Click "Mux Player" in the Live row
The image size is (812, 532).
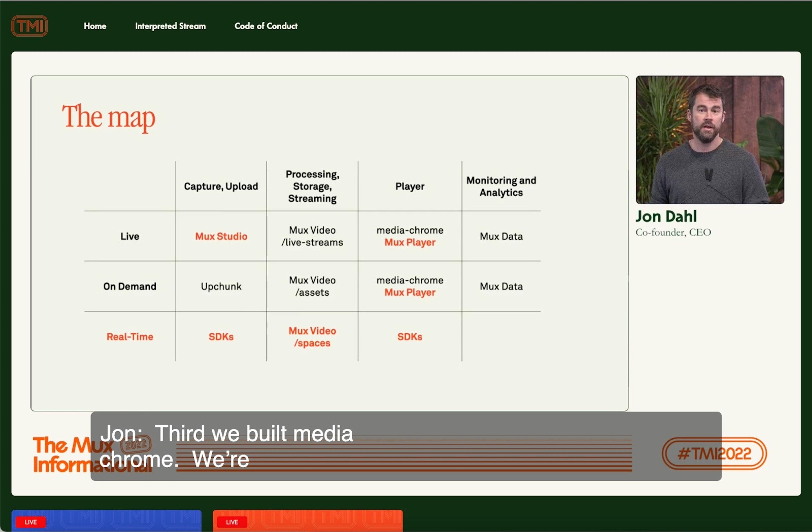[410, 242]
